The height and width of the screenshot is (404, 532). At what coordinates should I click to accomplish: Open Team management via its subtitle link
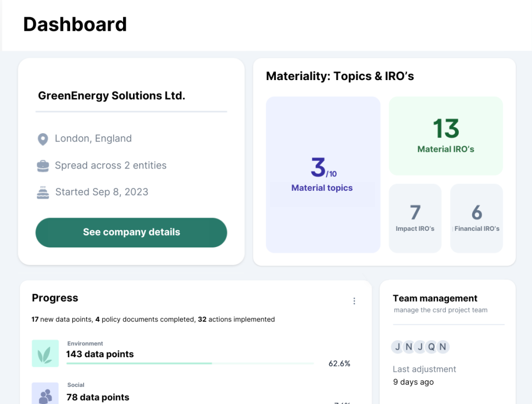pyautogui.click(x=440, y=310)
